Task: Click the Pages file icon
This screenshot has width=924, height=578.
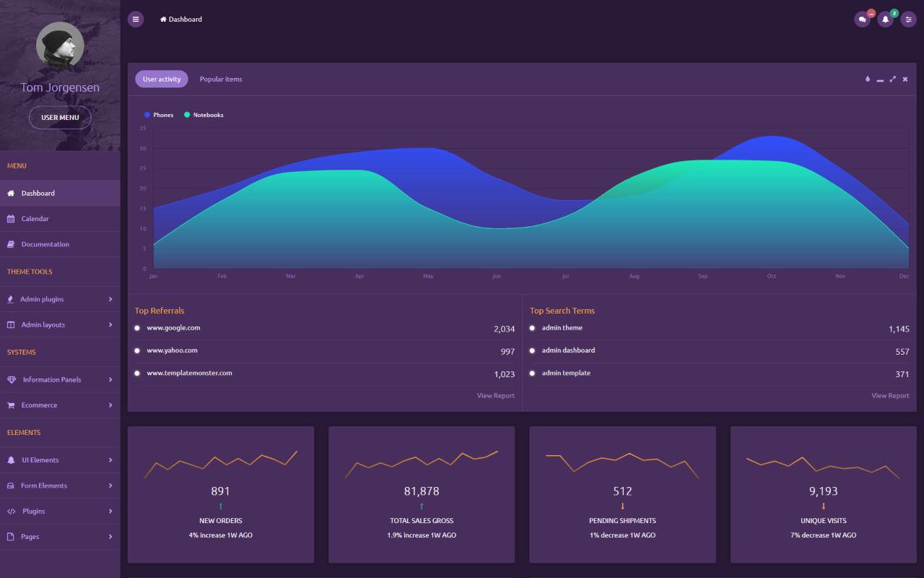Action: [x=11, y=537]
